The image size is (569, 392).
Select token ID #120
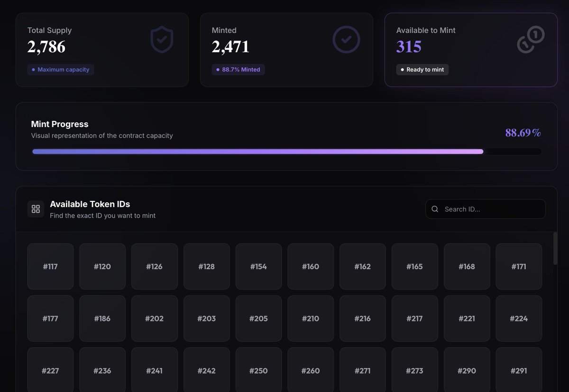click(x=102, y=266)
